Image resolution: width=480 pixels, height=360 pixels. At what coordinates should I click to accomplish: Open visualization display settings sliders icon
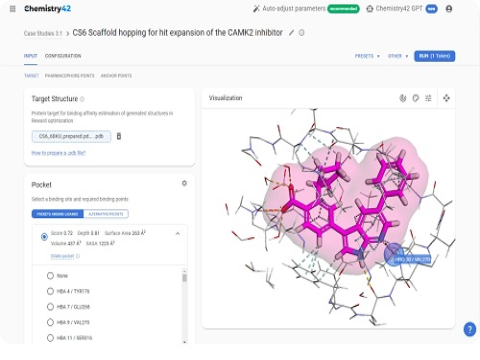point(428,98)
